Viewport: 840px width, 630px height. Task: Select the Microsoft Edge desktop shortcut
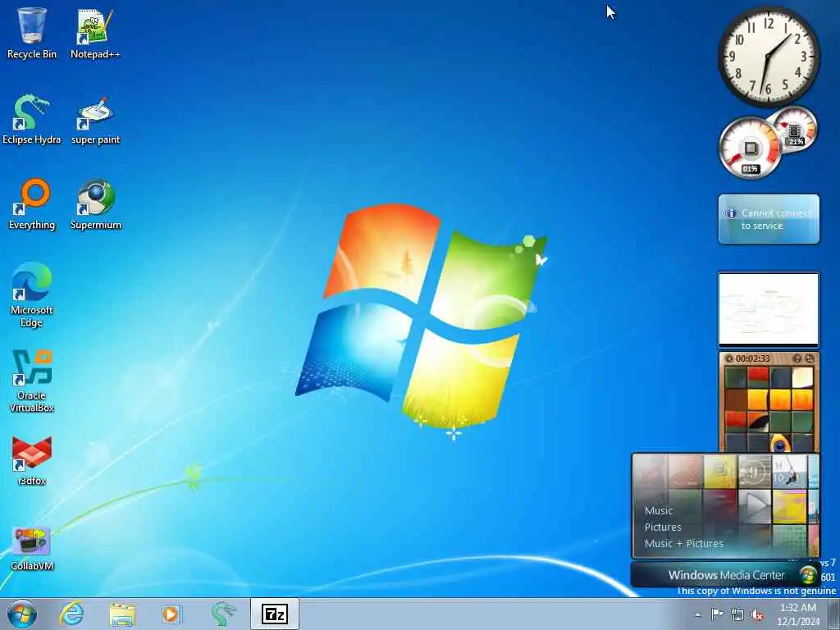tap(32, 294)
